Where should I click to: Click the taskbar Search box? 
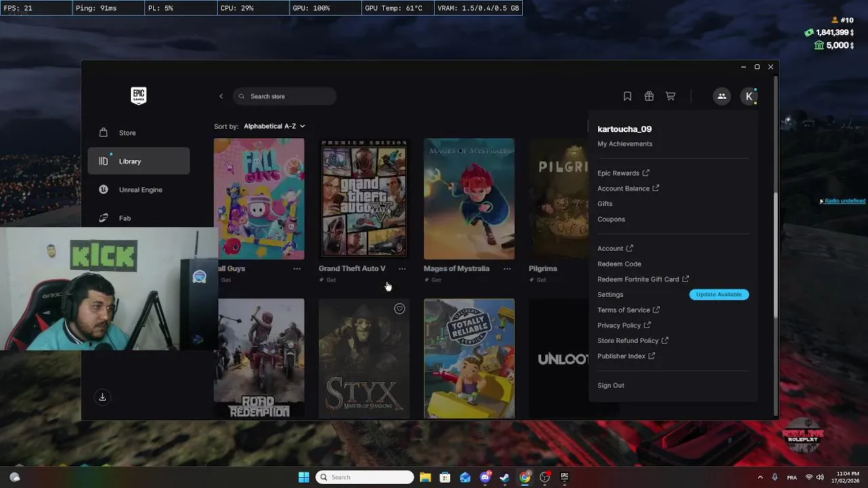pyautogui.click(x=365, y=477)
